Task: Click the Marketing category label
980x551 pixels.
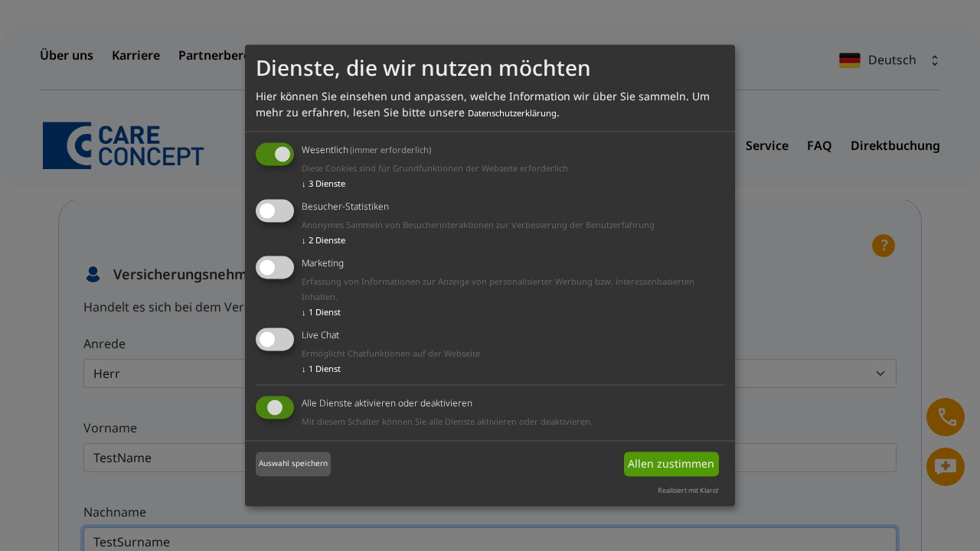Action: pos(322,263)
